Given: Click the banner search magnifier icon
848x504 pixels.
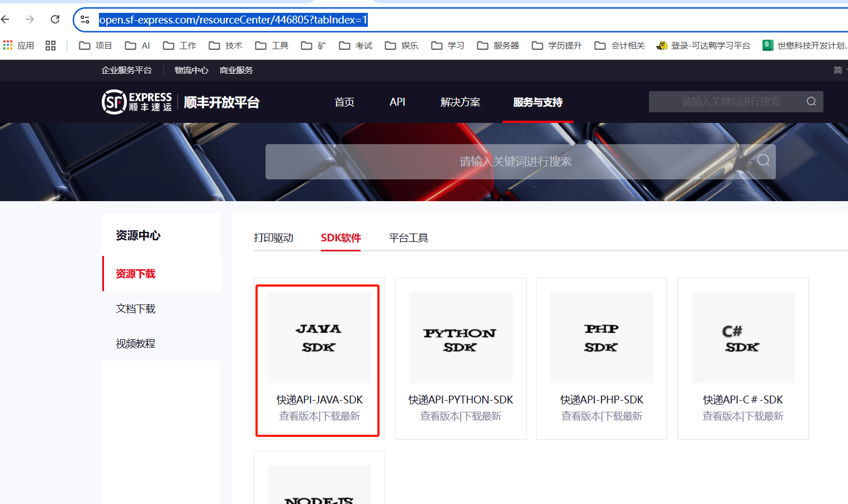Looking at the screenshot, I should (x=764, y=161).
